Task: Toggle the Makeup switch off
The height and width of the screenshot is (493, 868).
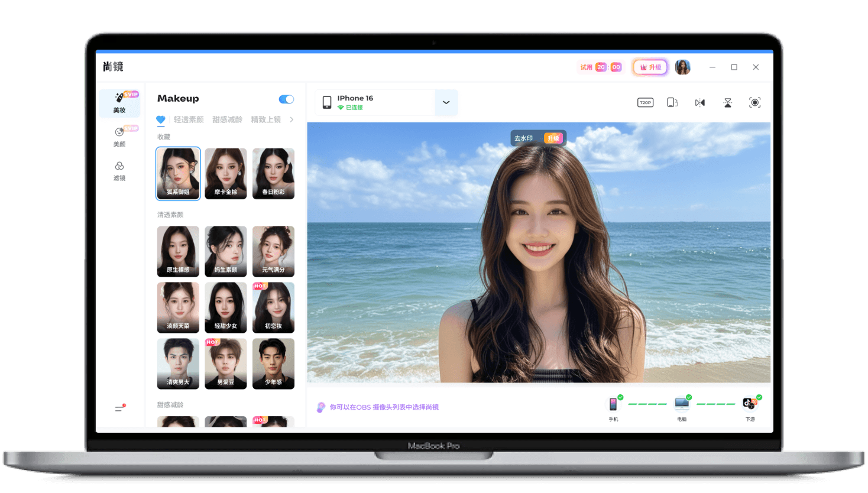Action: [286, 99]
